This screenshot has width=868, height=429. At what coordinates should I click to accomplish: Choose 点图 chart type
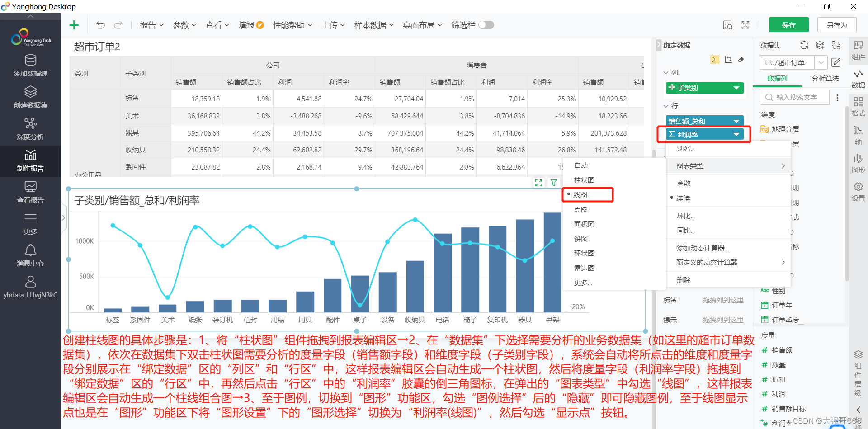[x=581, y=209]
